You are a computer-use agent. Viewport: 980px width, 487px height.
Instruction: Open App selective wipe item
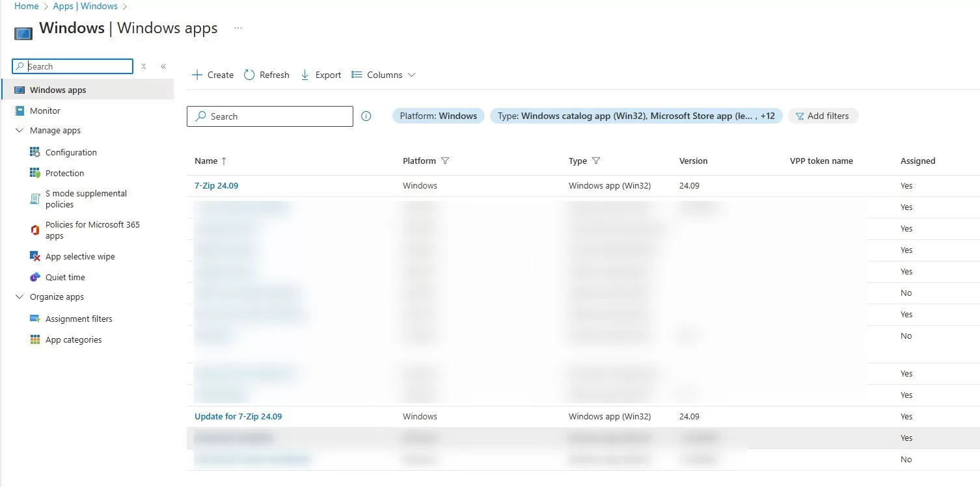(80, 256)
